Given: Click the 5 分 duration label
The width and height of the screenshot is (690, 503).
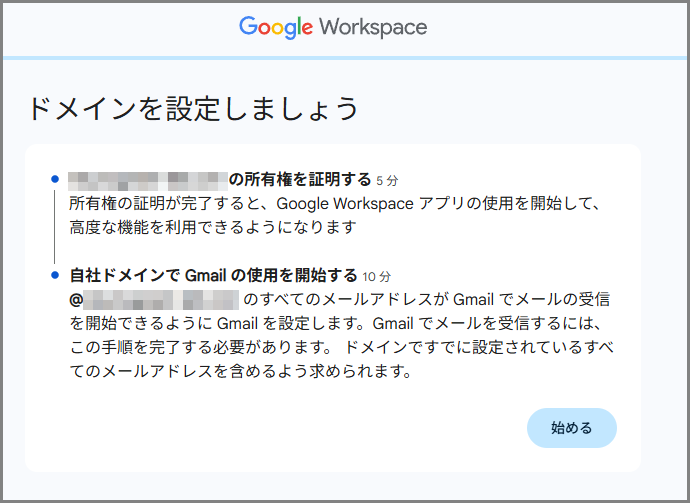Looking at the screenshot, I should coord(387,181).
